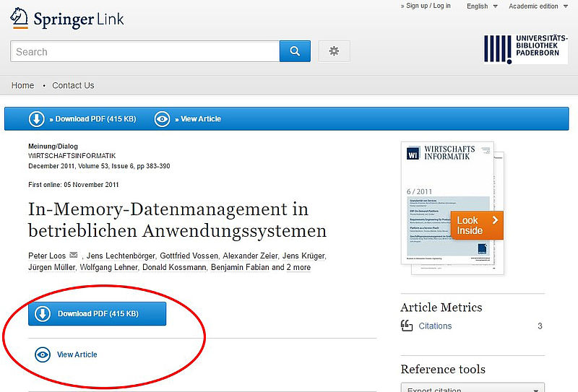Click the Citations quote icon
Viewport: 578px width, 392px height.
click(407, 326)
